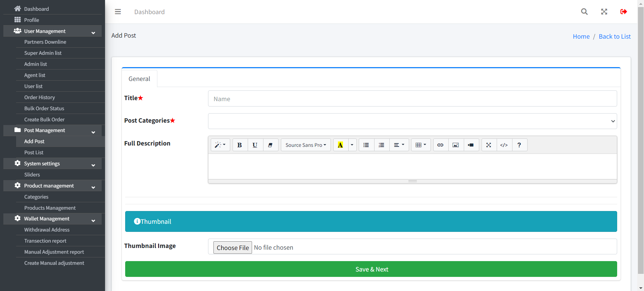The width and height of the screenshot is (644, 291).
Task: Select the General tab
Action: tap(139, 79)
